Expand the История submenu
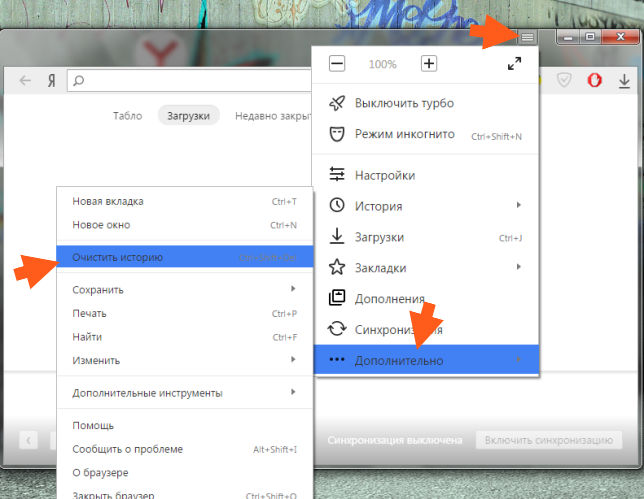 pyautogui.click(x=425, y=206)
